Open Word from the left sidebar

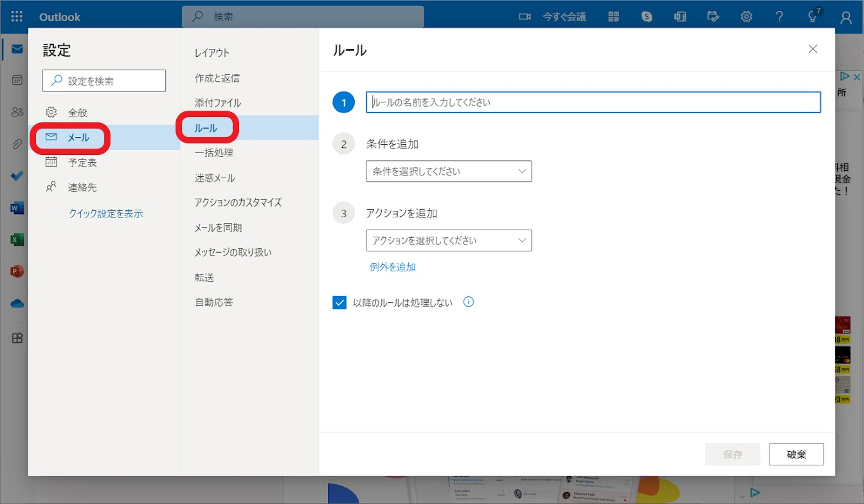coord(17,208)
